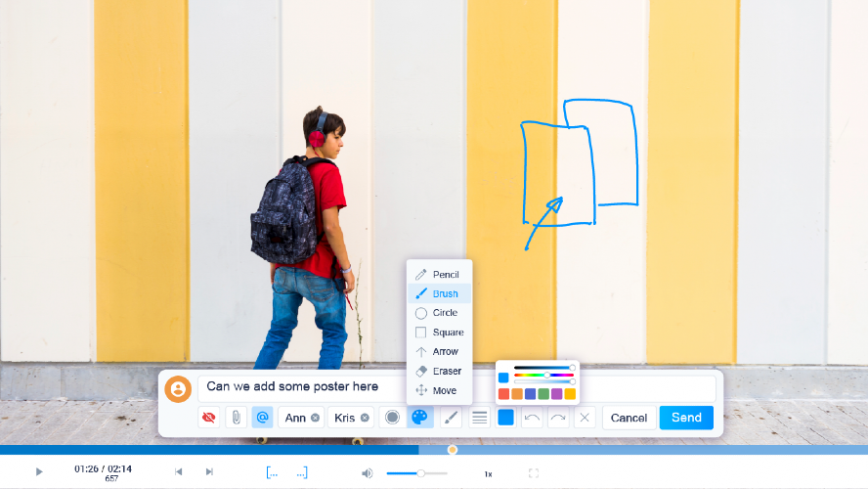Adjust the rainbow hue slider
868x489 pixels.
(544, 375)
